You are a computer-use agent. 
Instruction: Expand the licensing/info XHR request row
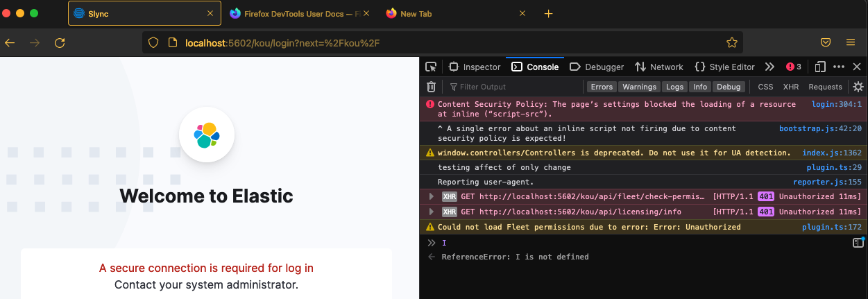(x=432, y=212)
